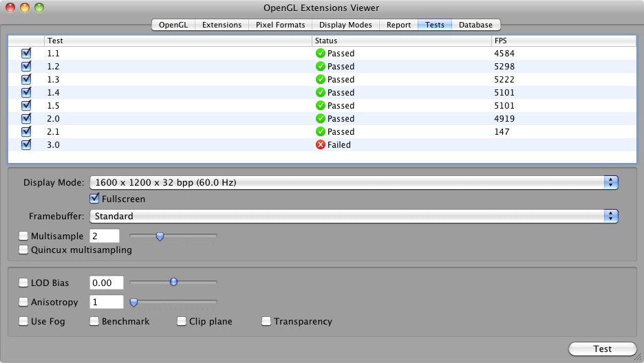Sort by the FPS column header
Viewport: 644px width, 363px height.
pos(563,41)
